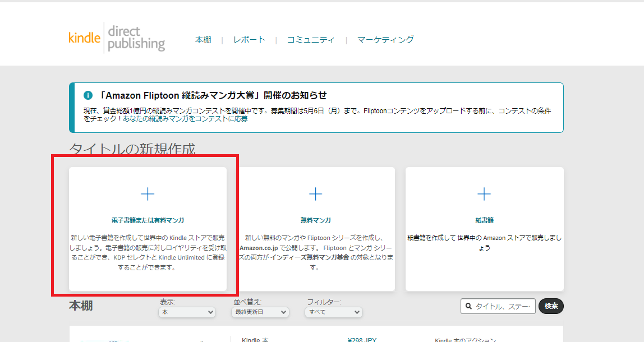The width and height of the screenshot is (644, 342).
Task: Click the タイトルの新規作成 heading
Action: (132, 149)
